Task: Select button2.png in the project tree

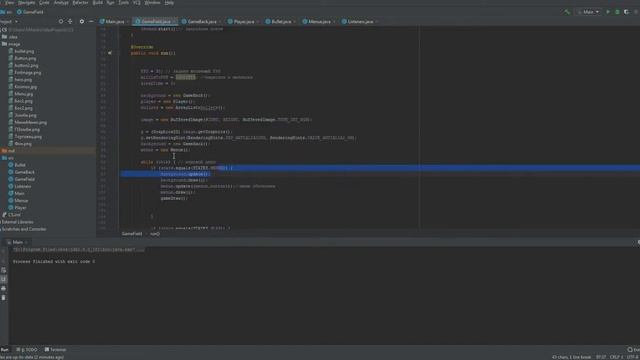Action: pyautogui.click(x=23, y=65)
